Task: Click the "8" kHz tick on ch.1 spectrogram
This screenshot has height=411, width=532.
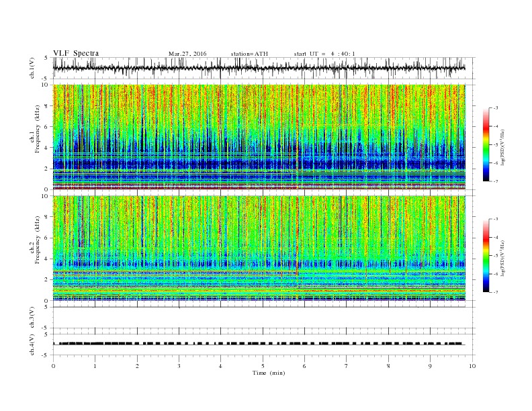Action: 46,106
